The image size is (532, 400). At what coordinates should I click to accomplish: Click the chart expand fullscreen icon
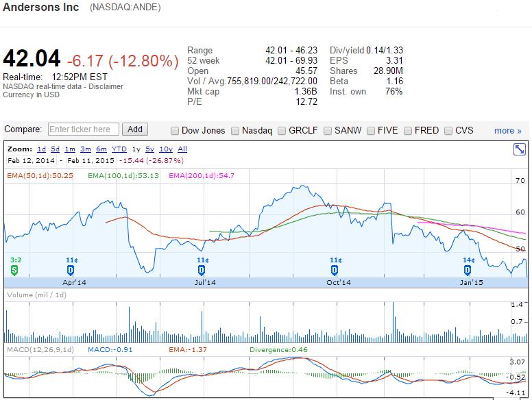pos(520,149)
